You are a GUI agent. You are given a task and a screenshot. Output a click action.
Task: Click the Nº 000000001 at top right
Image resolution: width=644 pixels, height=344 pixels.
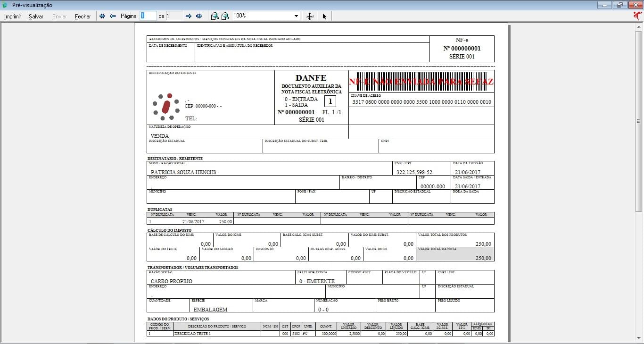[x=462, y=49]
